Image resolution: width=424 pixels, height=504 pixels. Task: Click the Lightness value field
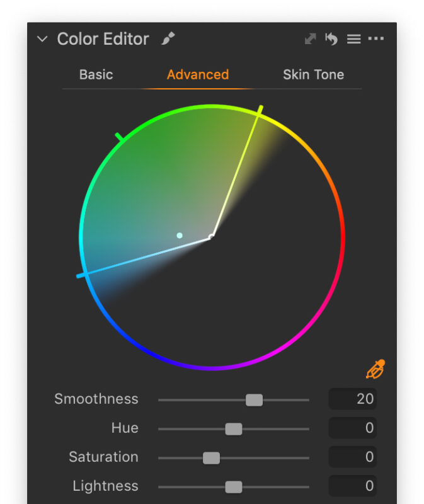[352, 486]
